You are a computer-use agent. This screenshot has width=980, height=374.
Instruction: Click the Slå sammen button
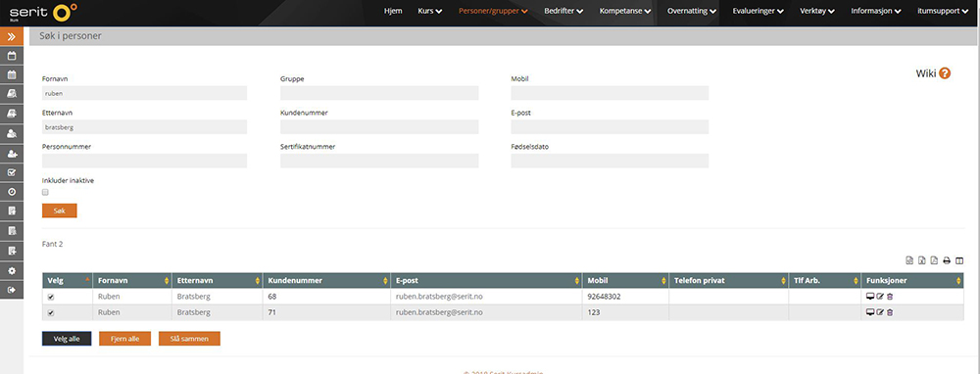click(x=189, y=339)
